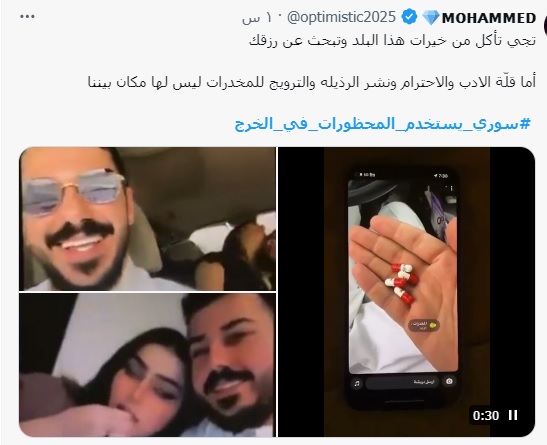Image resolution: width=547 pixels, height=445 pixels.
Task: Click the tweet timestamp '١٠ س'
Action: (x=256, y=18)
